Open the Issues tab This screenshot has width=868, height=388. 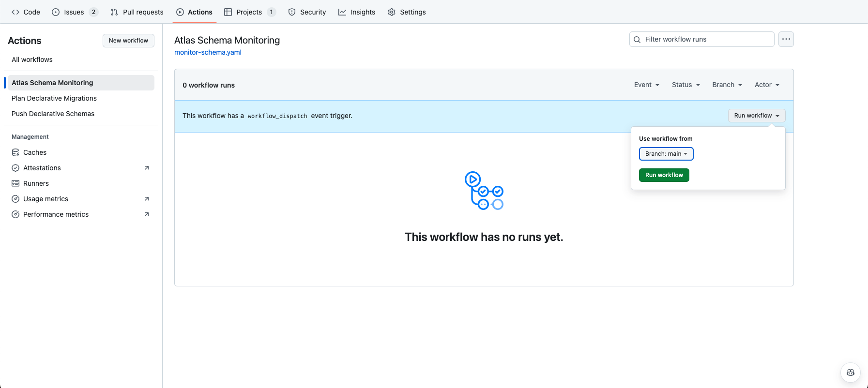(x=75, y=12)
